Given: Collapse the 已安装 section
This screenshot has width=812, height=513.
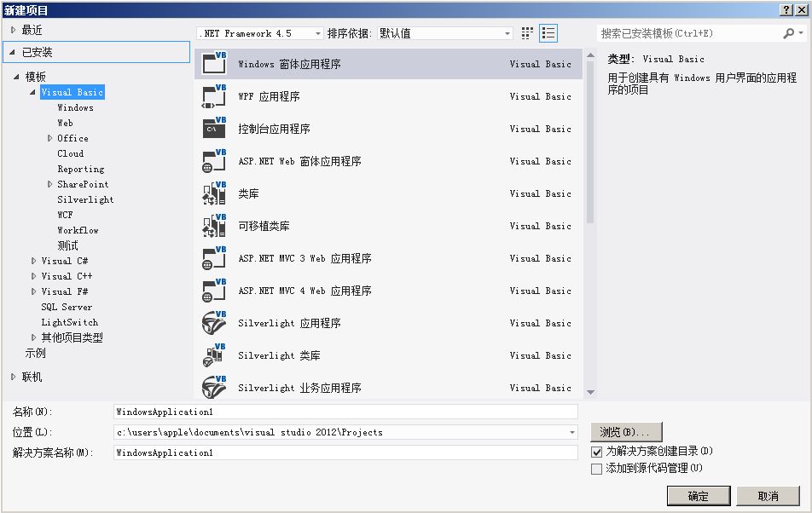Looking at the screenshot, I should point(12,52).
